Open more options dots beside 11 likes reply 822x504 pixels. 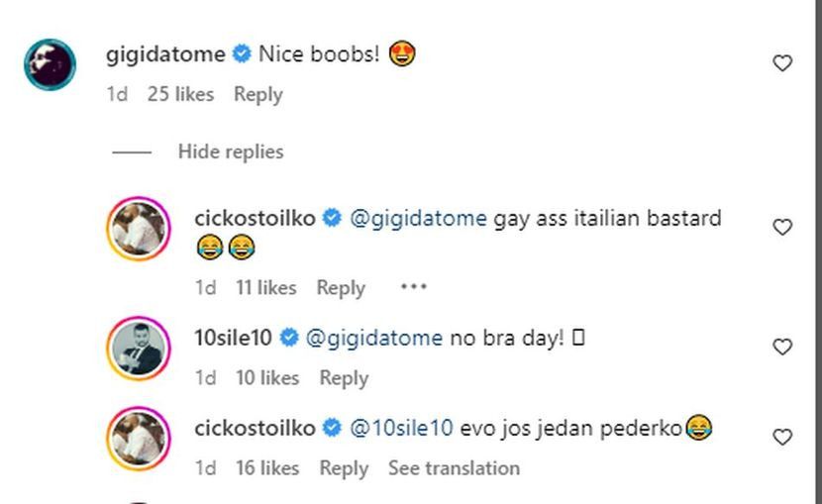412,287
